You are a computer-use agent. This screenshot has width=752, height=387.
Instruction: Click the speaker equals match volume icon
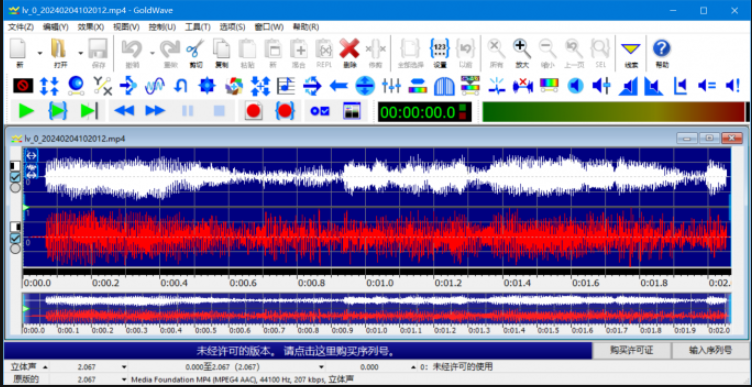(x=706, y=86)
